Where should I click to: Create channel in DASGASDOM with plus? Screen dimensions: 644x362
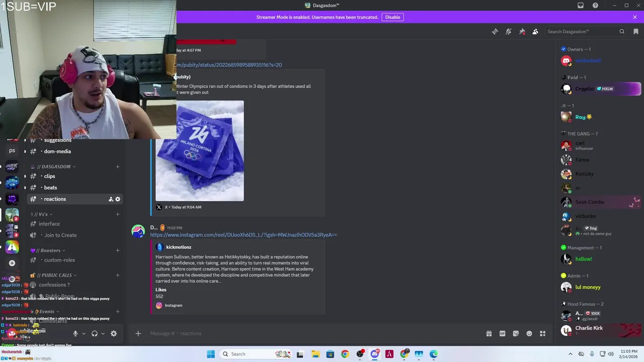pos(118,166)
